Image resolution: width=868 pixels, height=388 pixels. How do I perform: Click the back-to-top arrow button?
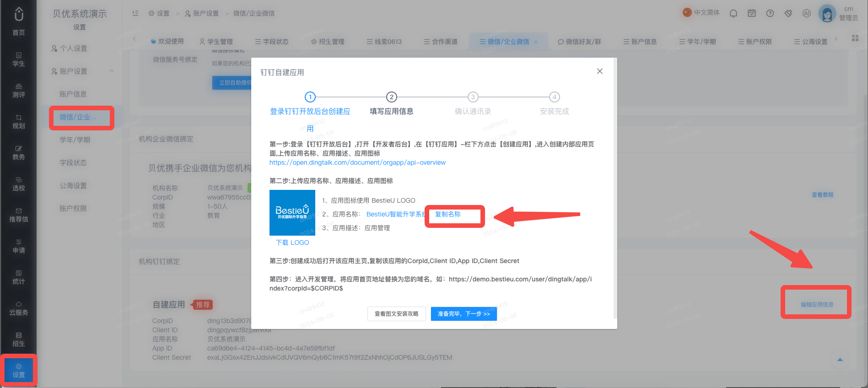coord(840,360)
